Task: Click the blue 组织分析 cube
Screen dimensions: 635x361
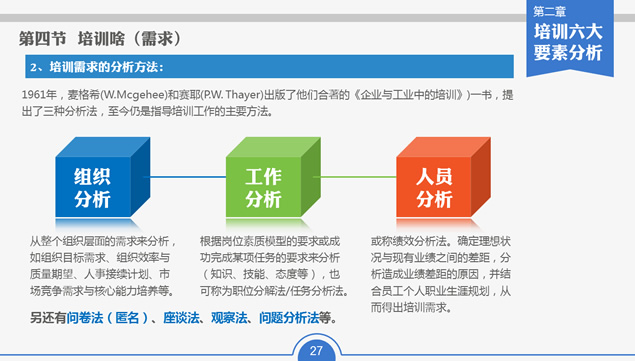Action: 102,177
